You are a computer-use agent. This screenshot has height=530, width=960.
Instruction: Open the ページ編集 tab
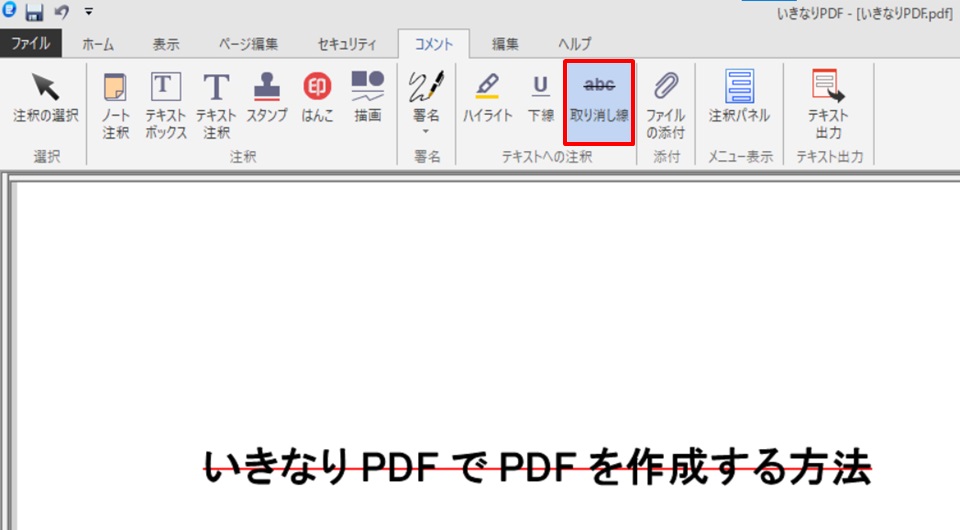249,44
